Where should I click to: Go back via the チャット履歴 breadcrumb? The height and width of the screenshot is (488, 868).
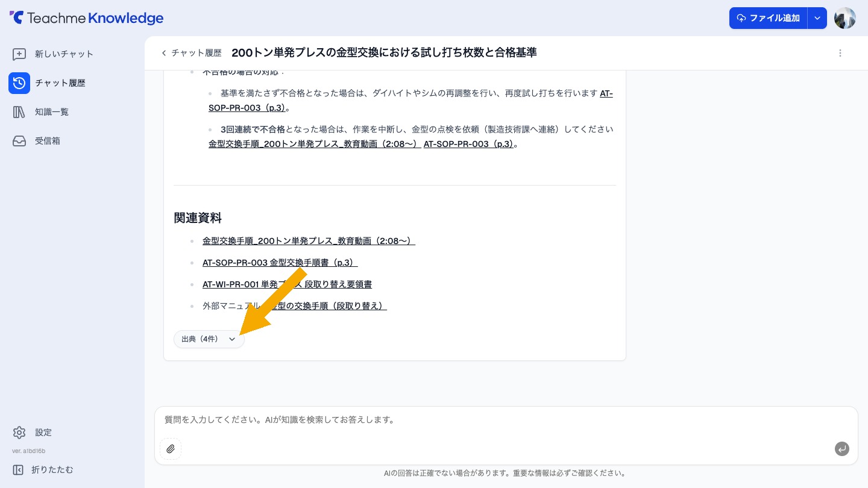(x=191, y=53)
